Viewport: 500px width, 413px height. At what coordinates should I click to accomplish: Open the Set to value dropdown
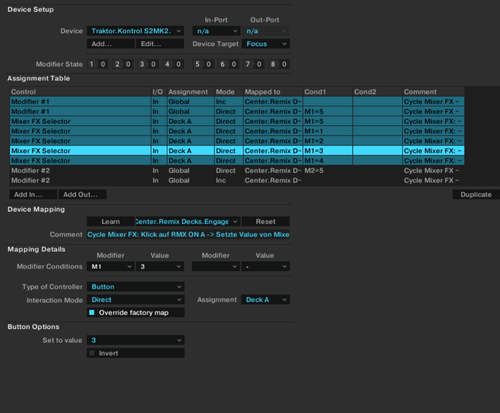[136, 340]
